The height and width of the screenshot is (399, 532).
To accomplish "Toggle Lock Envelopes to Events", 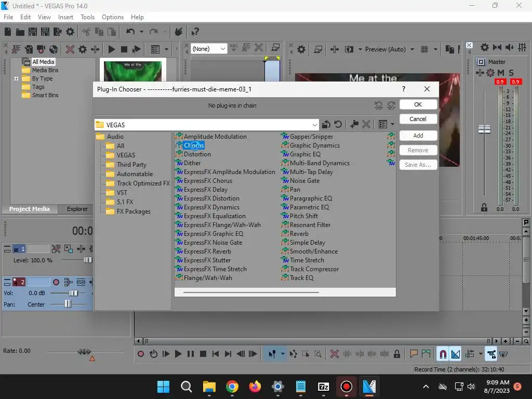I will click(x=491, y=354).
